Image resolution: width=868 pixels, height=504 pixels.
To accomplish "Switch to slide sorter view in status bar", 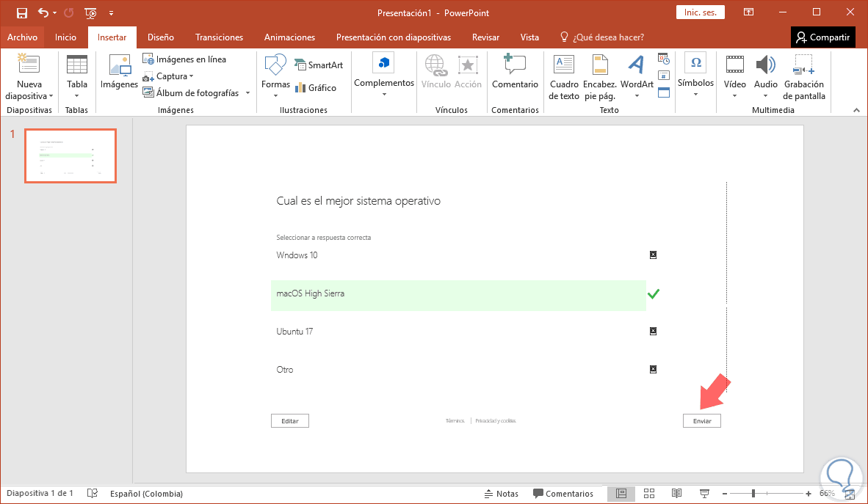I will tap(649, 494).
